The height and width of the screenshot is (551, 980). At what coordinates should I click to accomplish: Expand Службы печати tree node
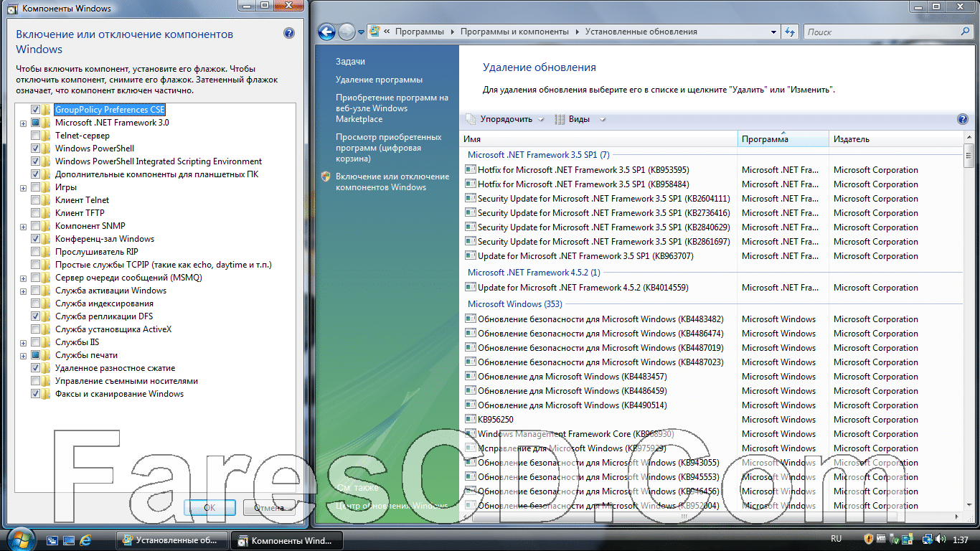[24, 356]
